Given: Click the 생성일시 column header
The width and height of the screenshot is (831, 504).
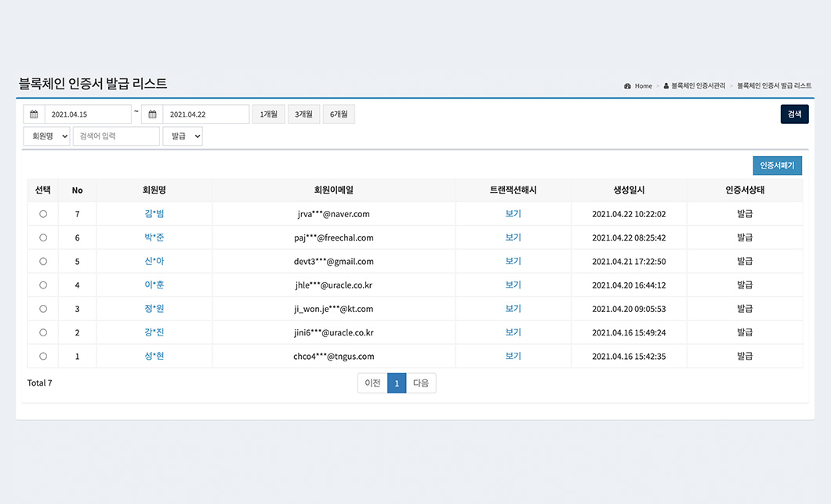Looking at the screenshot, I should point(629,190).
